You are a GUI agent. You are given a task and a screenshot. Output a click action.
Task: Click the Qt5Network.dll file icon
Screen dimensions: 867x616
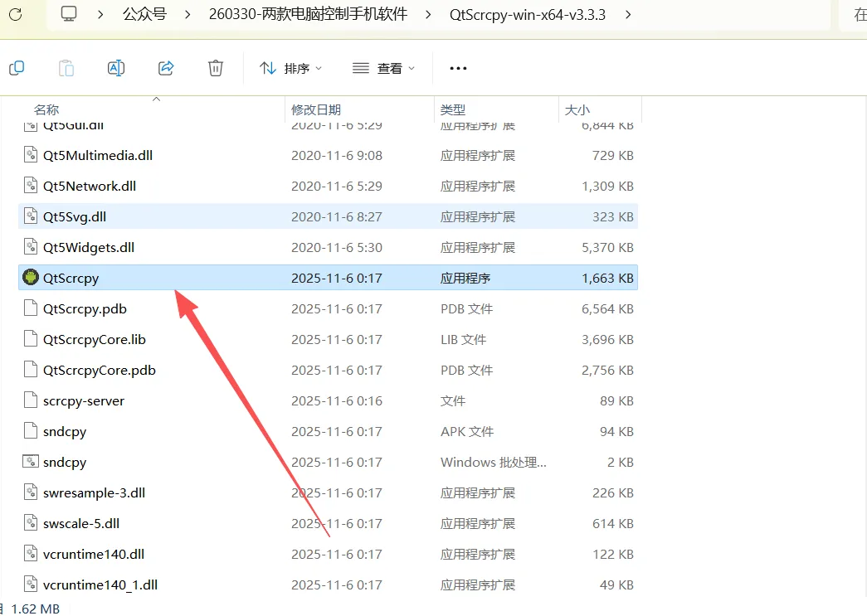tap(31, 185)
